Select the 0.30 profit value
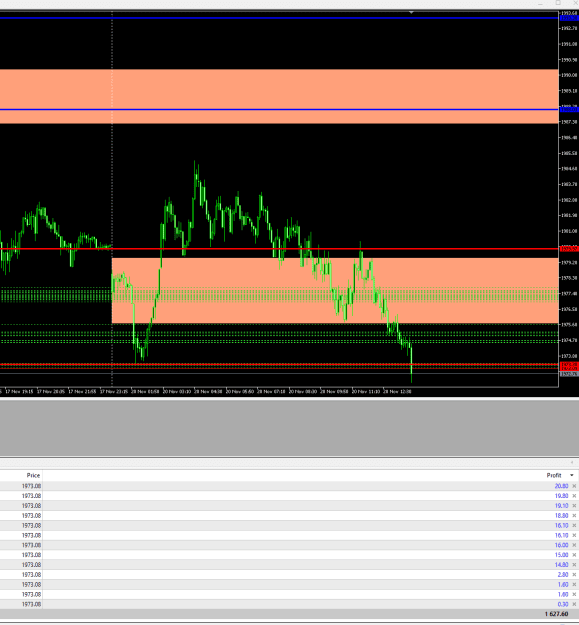Screen dimensions: 579x625 (x=563, y=604)
